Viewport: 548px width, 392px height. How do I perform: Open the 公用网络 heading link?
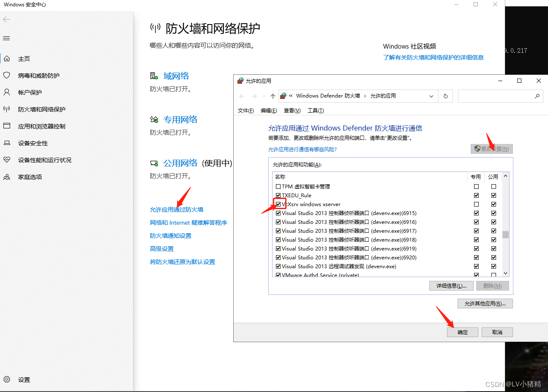[180, 163]
